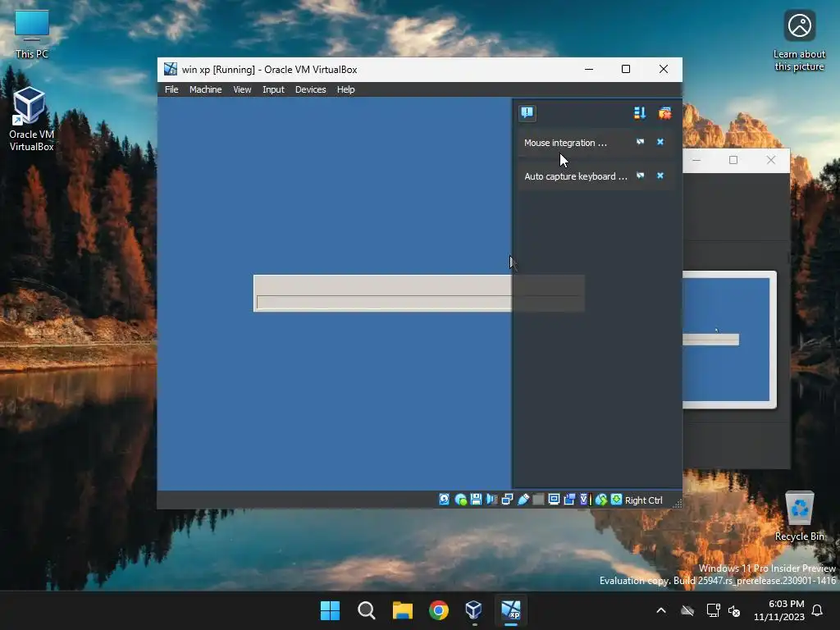Click the network adapters status bar indicator
This screenshot has width=840, height=630.
click(x=507, y=500)
